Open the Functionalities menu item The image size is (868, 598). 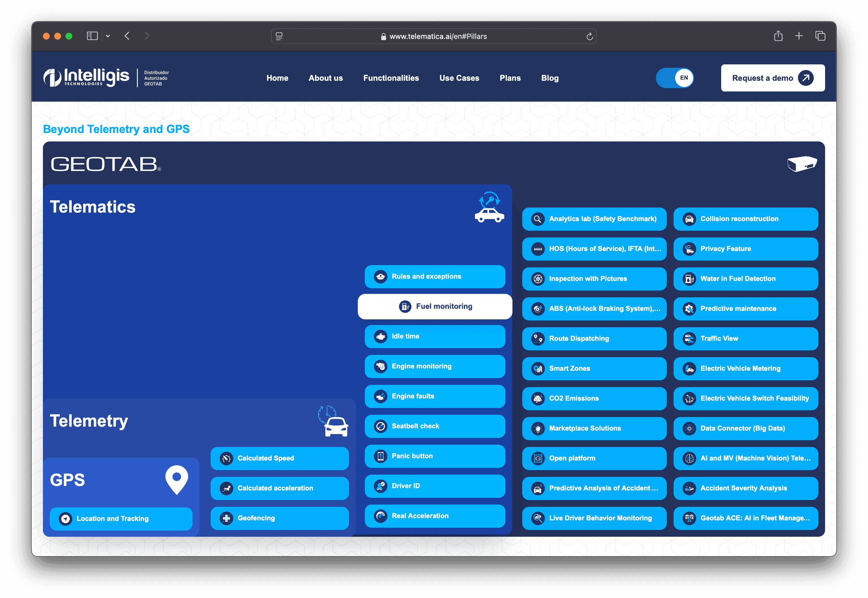(391, 78)
